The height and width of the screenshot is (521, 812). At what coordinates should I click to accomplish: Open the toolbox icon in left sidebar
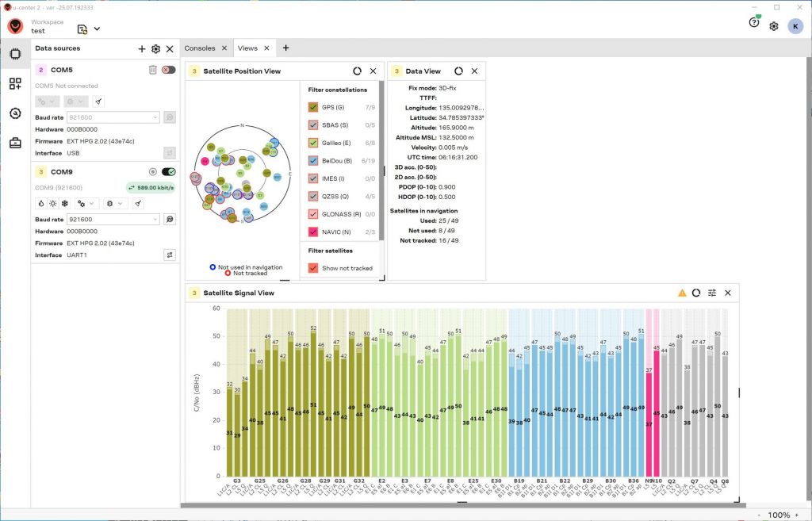[x=15, y=143]
